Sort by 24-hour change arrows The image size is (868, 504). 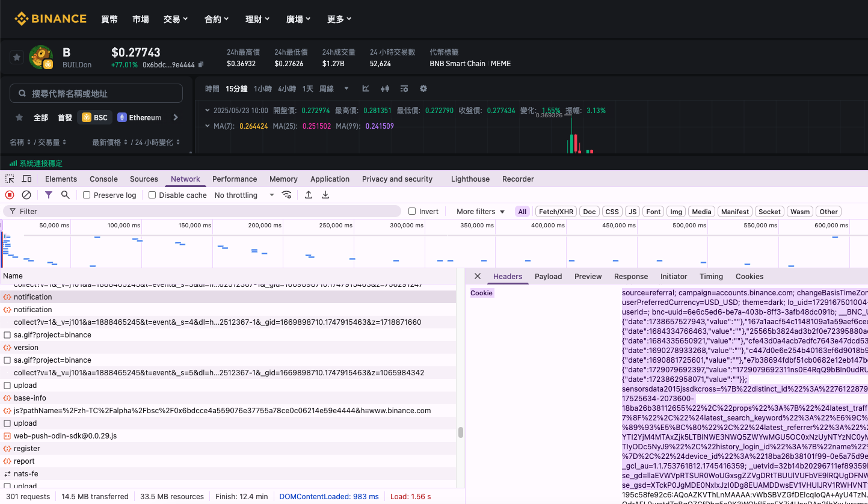coord(177,143)
